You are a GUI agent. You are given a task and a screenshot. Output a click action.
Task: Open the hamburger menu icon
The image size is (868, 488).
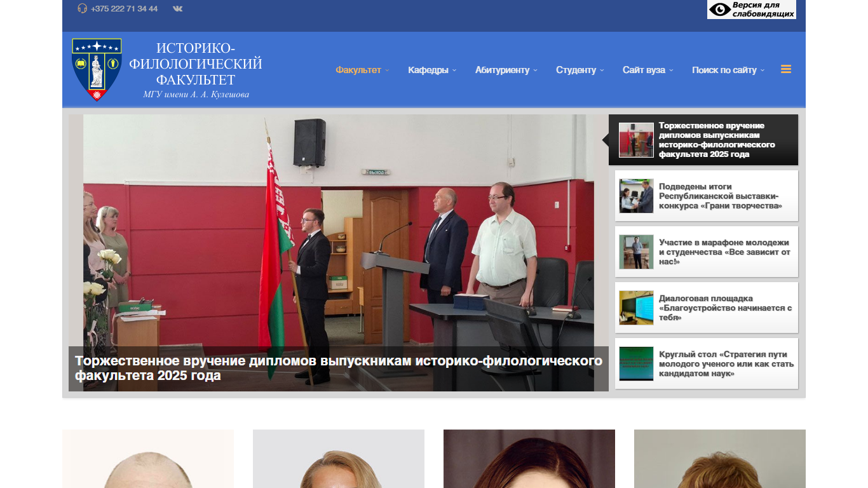click(786, 69)
